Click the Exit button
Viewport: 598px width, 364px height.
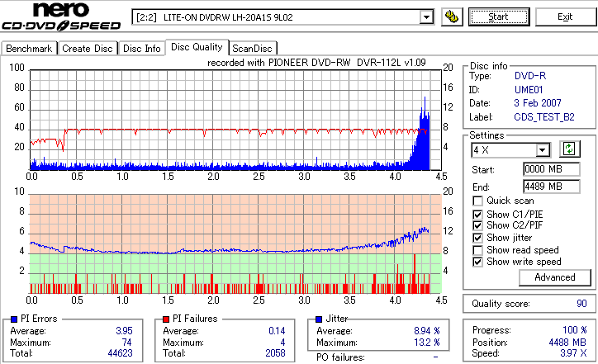565,17
